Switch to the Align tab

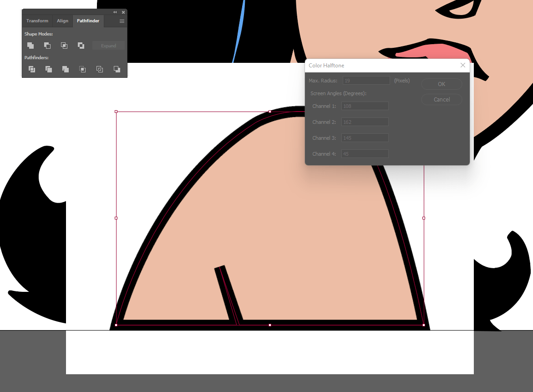(x=62, y=20)
